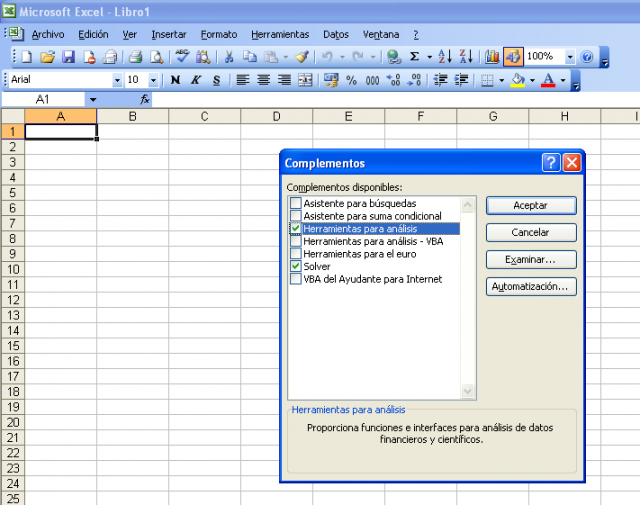This screenshot has width=640, height=505.
Task: Uncheck Herramientas para análisis
Action: (x=296, y=228)
